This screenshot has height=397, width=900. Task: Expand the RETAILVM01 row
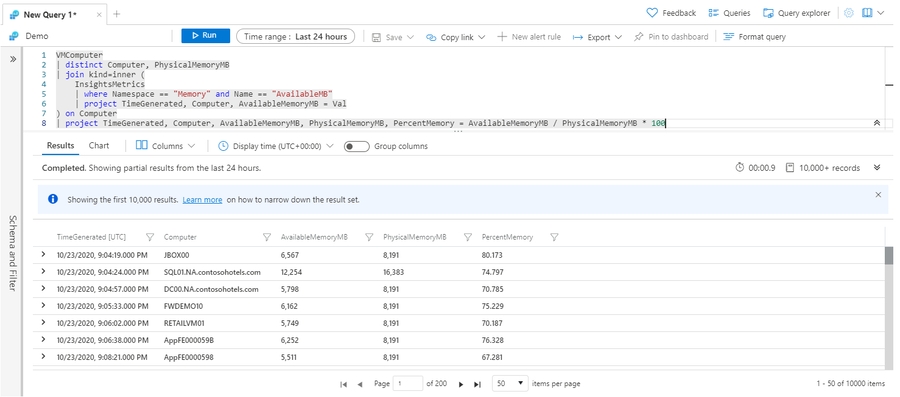(x=44, y=322)
